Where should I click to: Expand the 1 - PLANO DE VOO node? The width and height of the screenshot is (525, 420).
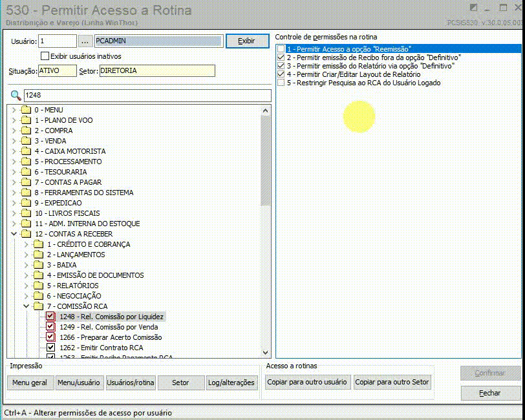click(x=14, y=120)
